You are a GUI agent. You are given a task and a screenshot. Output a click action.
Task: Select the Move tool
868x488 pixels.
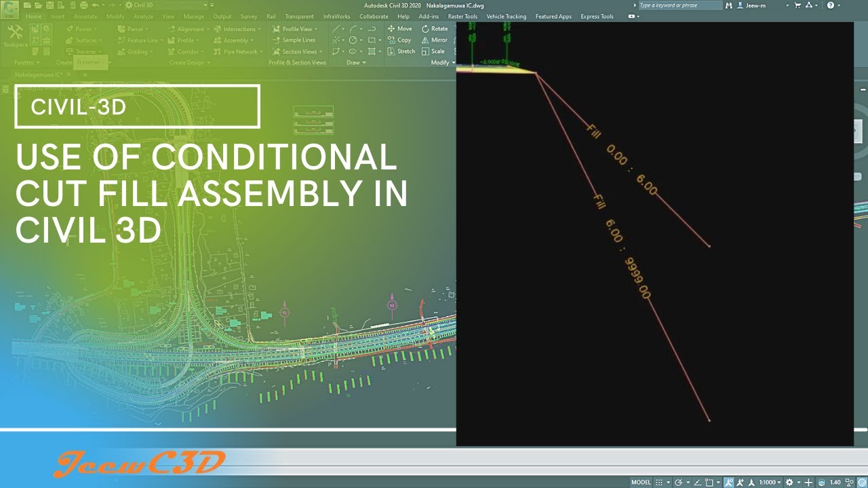(x=399, y=29)
